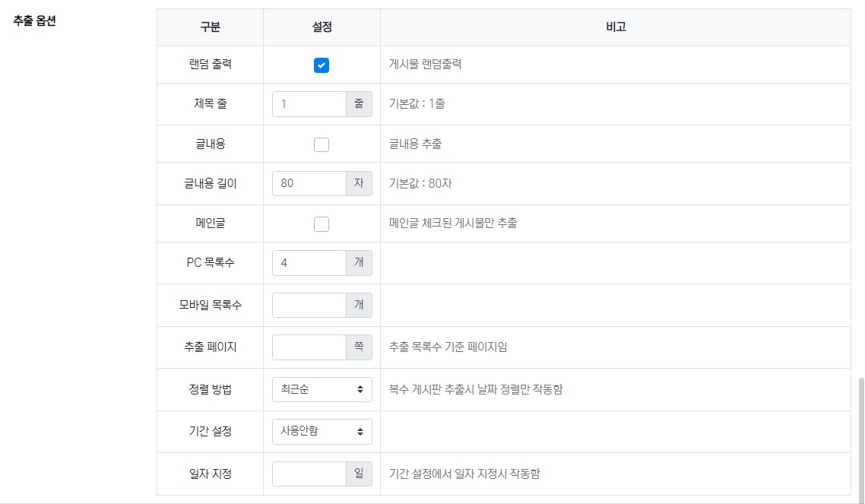Enable the 글내용 checkbox
The image size is (865, 504).
(x=322, y=144)
